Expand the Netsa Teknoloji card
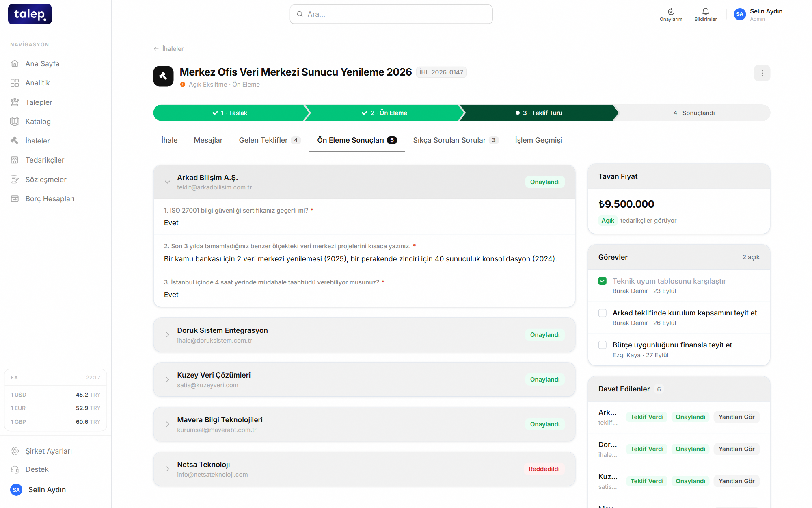This screenshot has width=812, height=508. (167, 469)
